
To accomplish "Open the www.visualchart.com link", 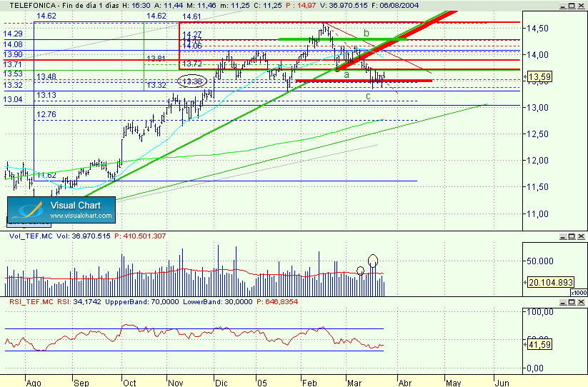I will click(x=81, y=216).
